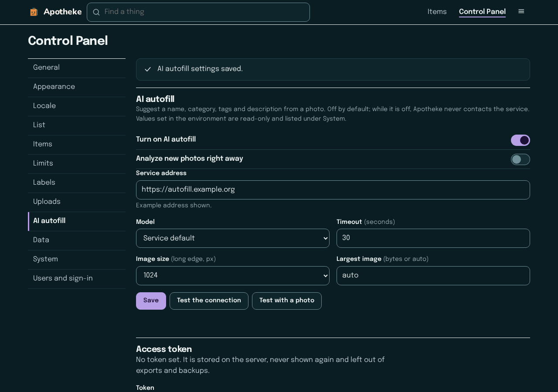Click the Largest image field

click(x=433, y=276)
